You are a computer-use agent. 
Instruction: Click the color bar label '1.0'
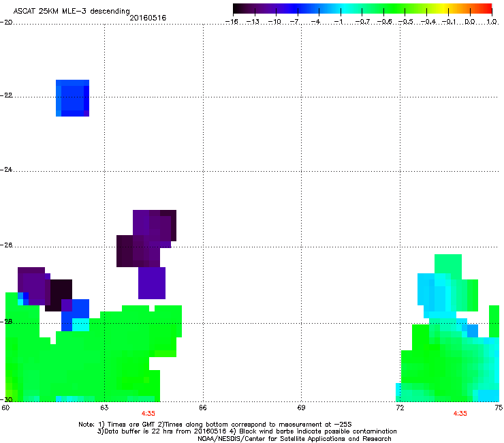(492, 22)
